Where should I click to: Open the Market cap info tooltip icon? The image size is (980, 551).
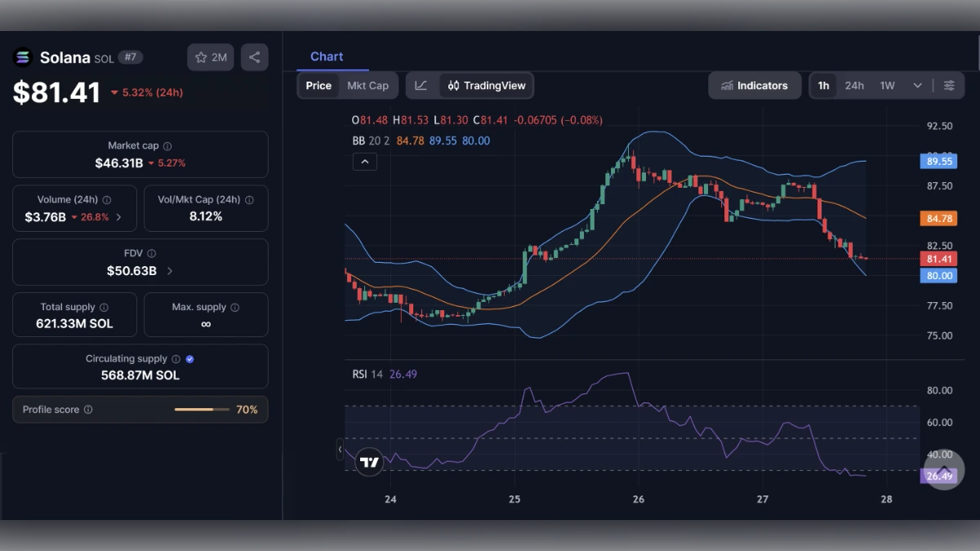[168, 145]
